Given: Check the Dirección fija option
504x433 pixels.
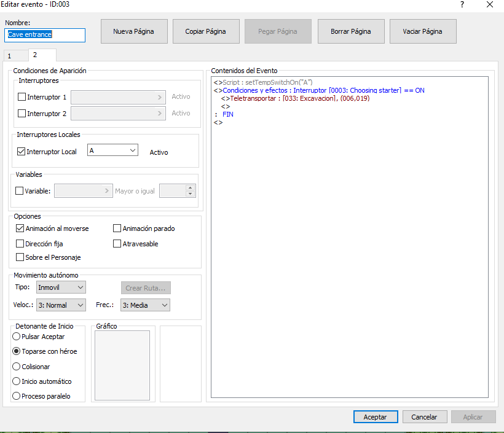Looking at the screenshot, I should coord(21,244).
